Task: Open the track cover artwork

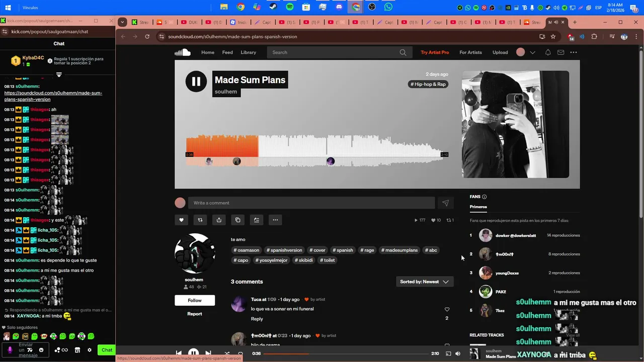Action: tap(515, 124)
